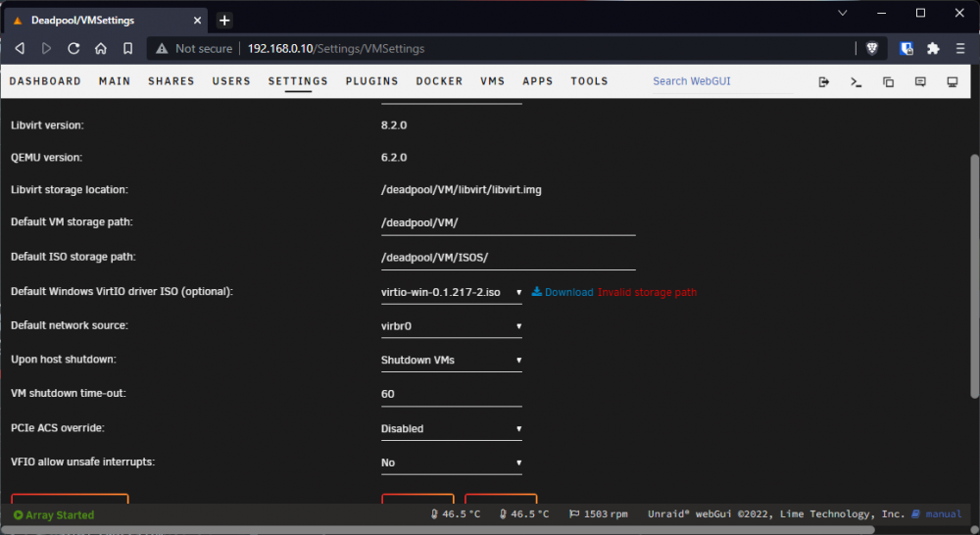This screenshot has height=535, width=980.
Task: Click the fan speed flag icon
Action: click(x=573, y=513)
